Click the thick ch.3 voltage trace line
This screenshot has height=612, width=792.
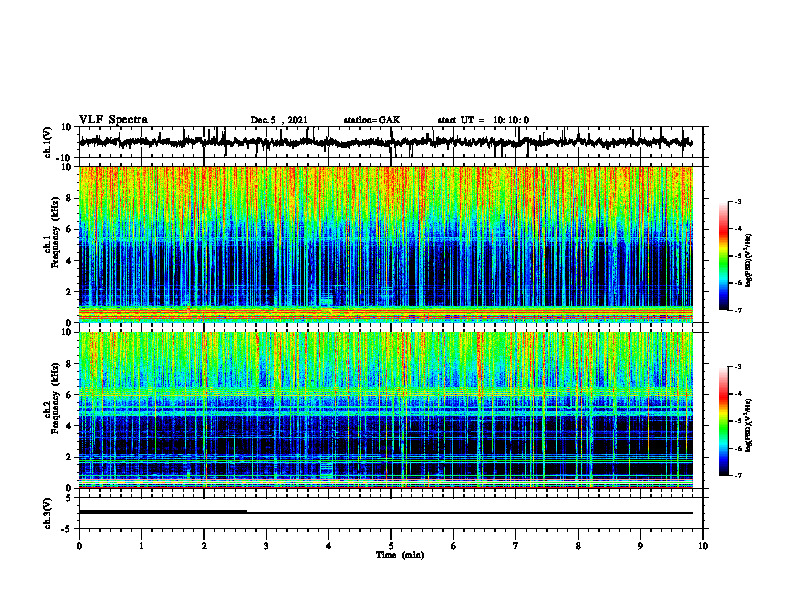point(163,512)
